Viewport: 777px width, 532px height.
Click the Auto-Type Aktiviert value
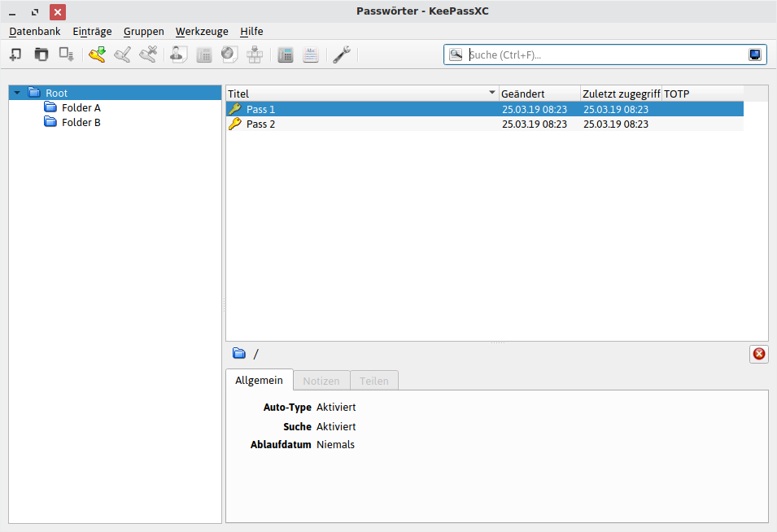pyautogui.click(x=336, y=408)
